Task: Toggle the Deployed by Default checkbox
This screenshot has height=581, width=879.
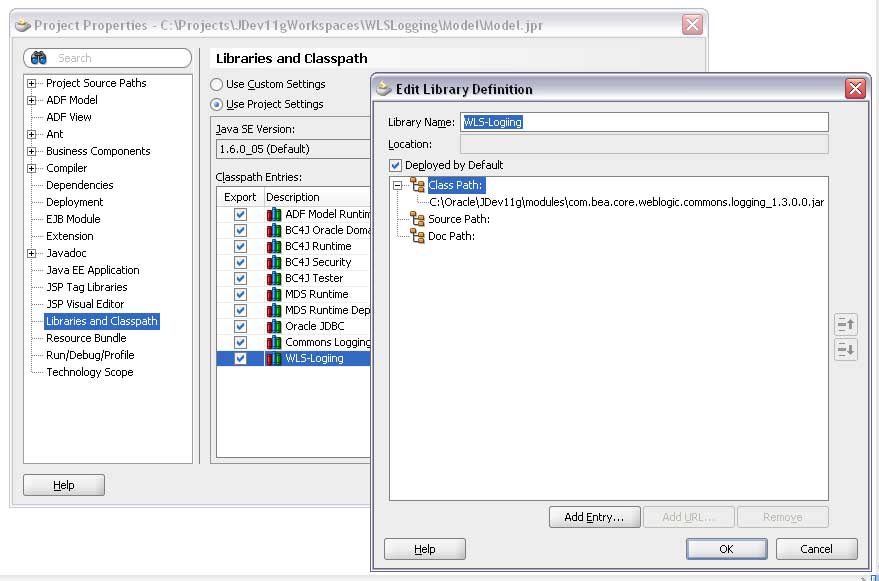Action: click(x=396, y=165)
